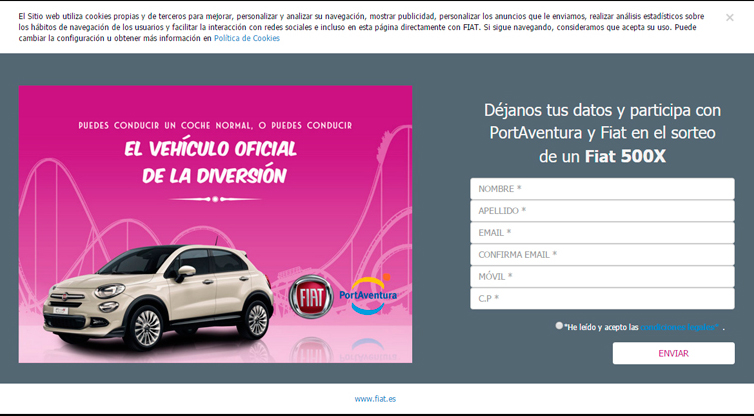The height and width of the screenshot is (416, 754).
Task: Open the condiciones legales link
Action: (680, 327)
